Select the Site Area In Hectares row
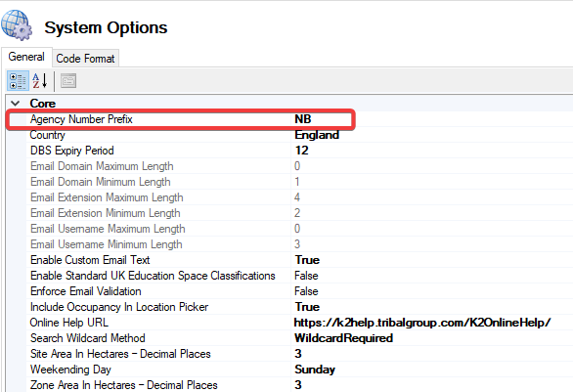This screenshot has width=573, height=392. pos(299,354)
